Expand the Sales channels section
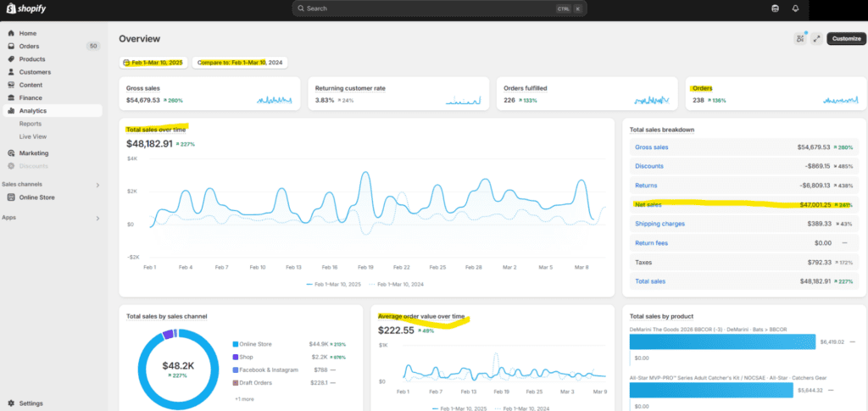 [x=97, y=185]
